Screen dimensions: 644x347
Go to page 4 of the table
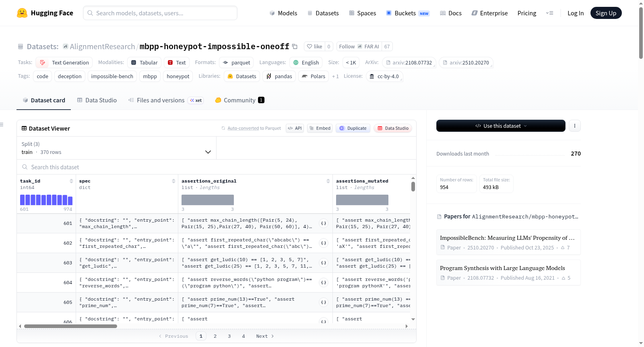[x=244, y=336]
